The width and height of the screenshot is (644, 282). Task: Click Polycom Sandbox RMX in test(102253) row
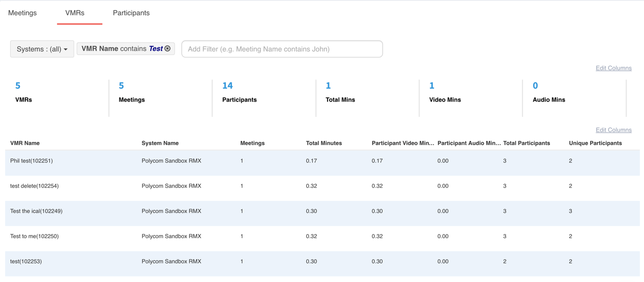[171, 262]
